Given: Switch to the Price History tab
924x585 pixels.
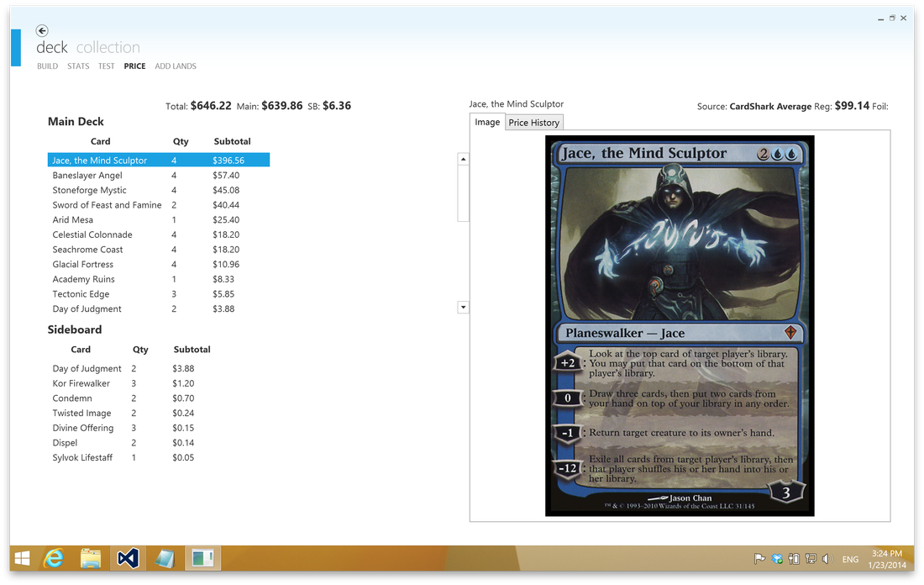Looking at the screenshot, I should pyautogui.click(x=533, y=122).
